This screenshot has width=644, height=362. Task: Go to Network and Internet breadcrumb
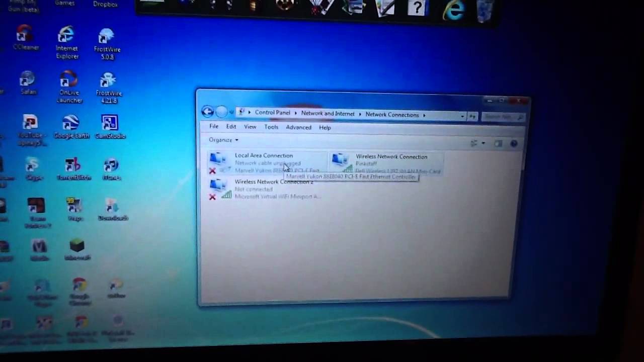328,114
